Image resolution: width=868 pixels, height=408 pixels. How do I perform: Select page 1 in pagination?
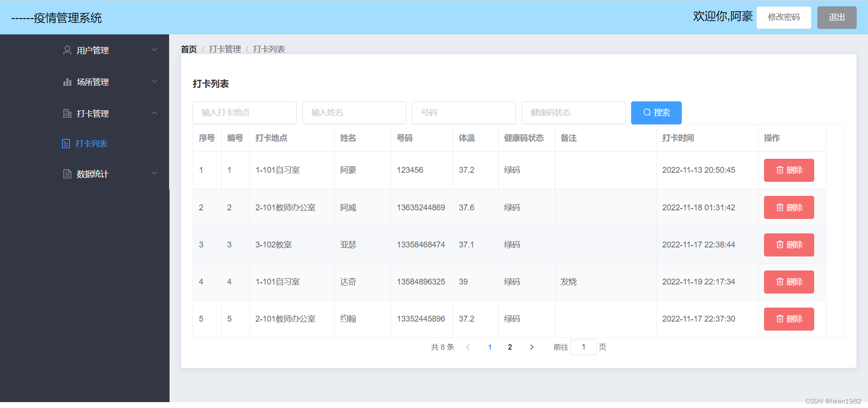pyautogui.click(x=490, y=347)
